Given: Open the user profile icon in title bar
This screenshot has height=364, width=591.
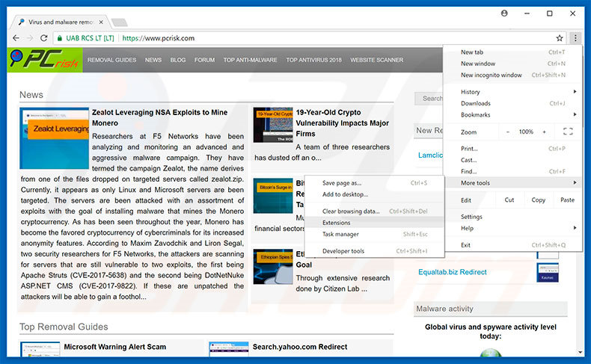Looking at the screenshot, I should point(504,13).
